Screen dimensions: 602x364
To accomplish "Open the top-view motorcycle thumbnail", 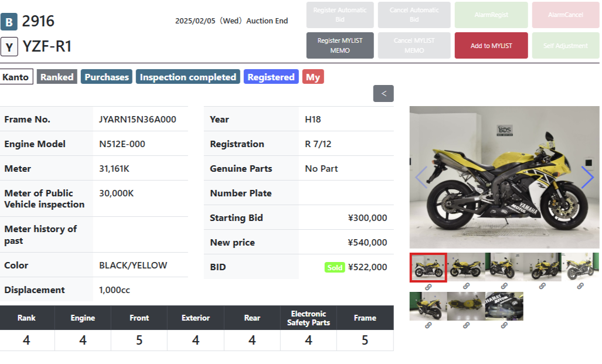I will point(466,306).
